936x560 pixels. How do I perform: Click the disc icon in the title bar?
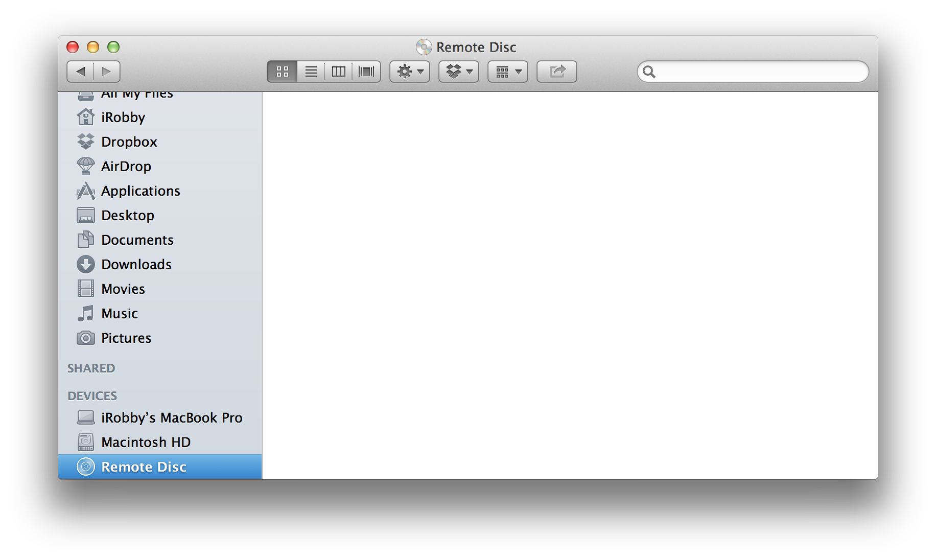tap(424, 47)
